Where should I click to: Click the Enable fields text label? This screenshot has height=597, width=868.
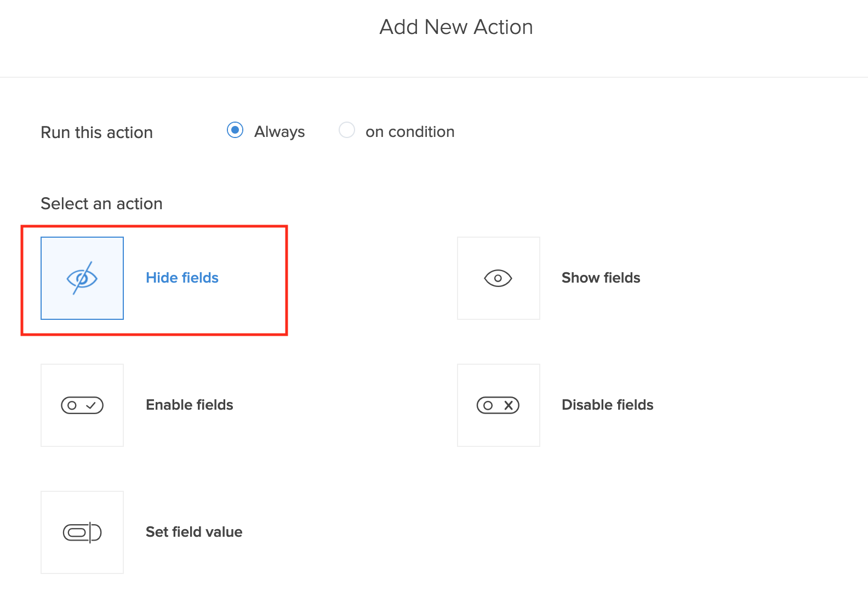[x=190, y=405]
